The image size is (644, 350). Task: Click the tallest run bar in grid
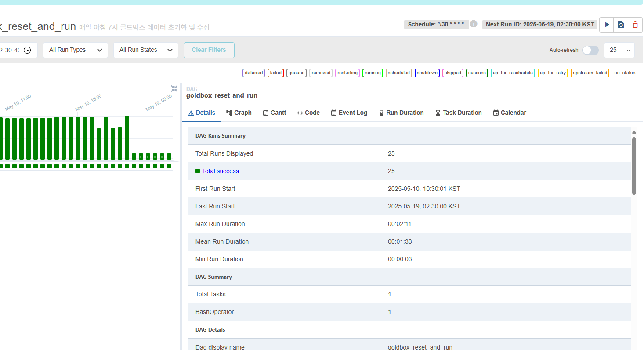[127, 137]
